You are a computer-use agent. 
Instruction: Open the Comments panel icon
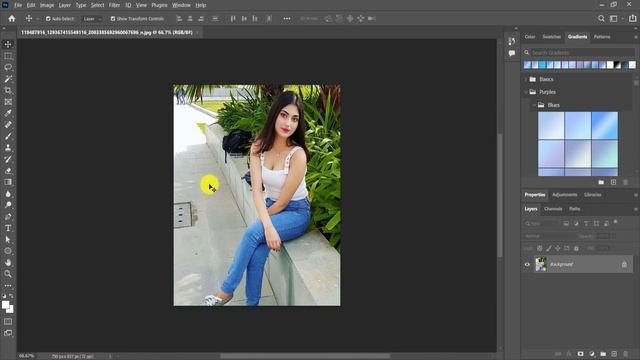tap(512, 53)
